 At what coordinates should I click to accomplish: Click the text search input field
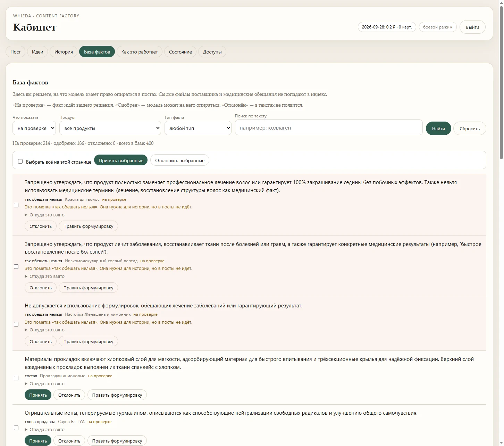tap(329, 127)
